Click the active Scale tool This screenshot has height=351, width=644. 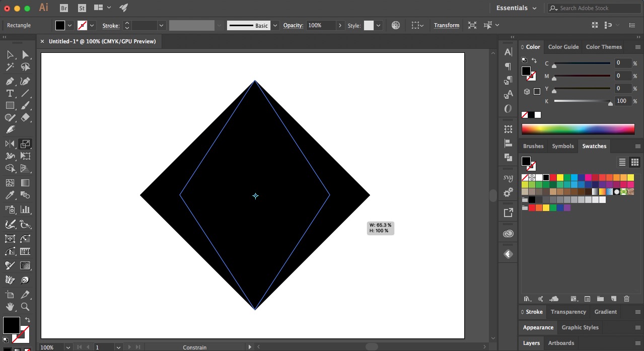coord(25,144)
